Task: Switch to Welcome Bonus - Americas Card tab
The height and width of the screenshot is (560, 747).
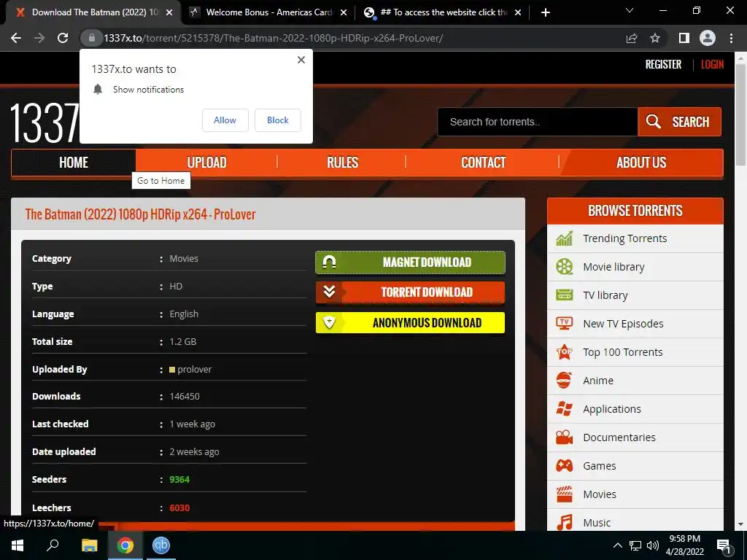Action: 268,12
